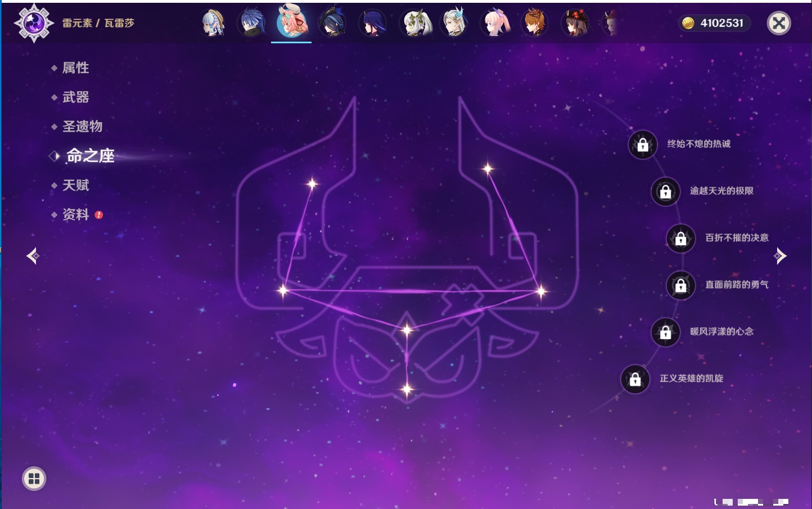Click the lock icon beside 直面前路的勇气

coord(680,286)
